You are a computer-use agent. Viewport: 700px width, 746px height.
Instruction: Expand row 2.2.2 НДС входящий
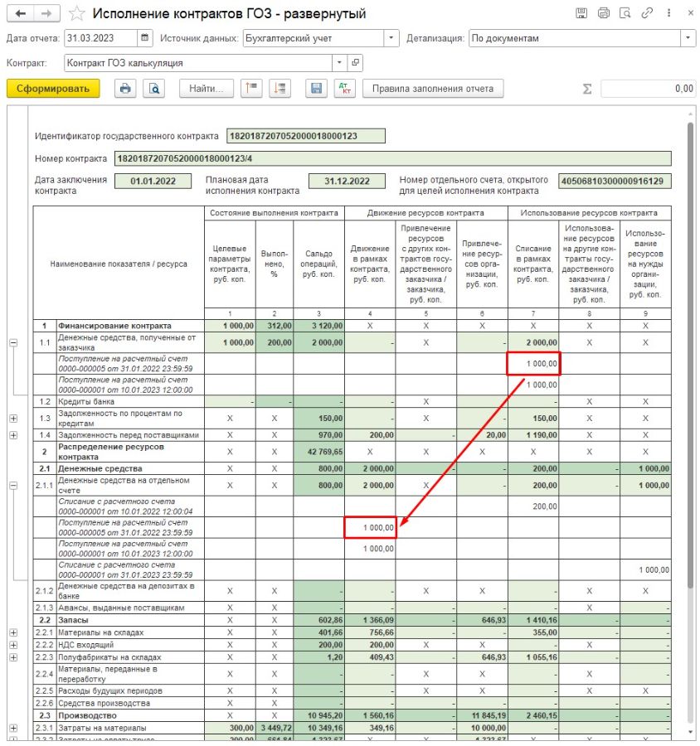pyautogui.click(x=13, y=645)
